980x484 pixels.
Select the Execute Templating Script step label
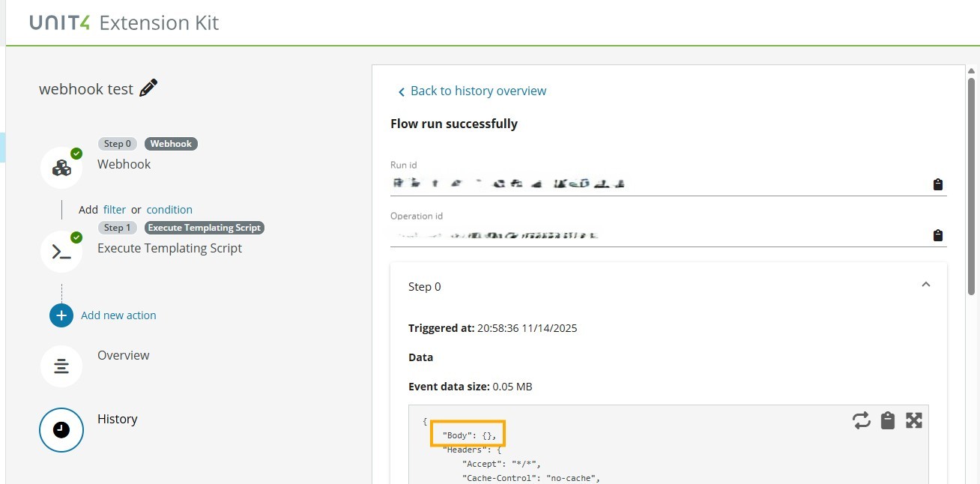169,248
